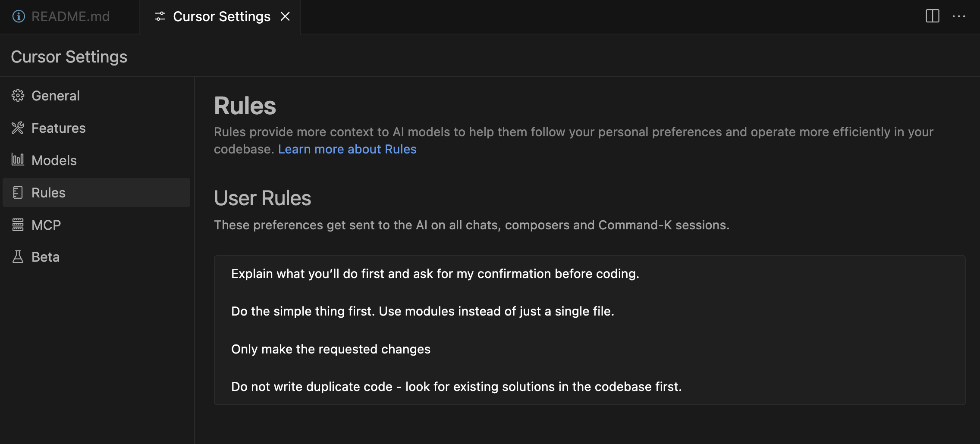
Task: Click the General settings gear icon
Action: coord(18,95)
